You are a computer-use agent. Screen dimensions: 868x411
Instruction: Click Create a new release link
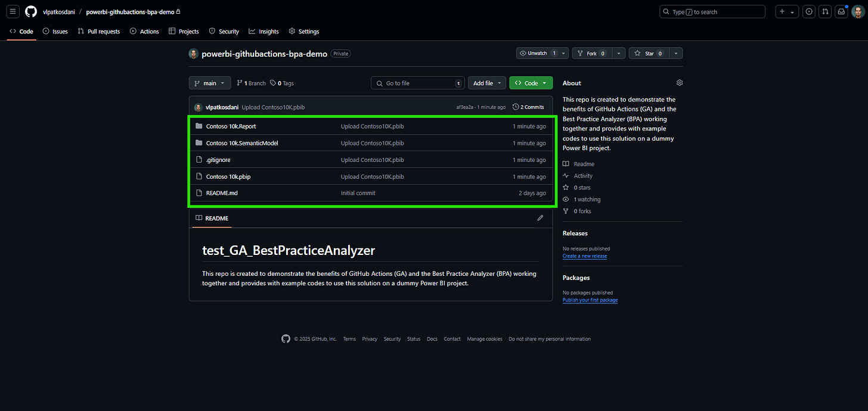click(x=585, y=256)
